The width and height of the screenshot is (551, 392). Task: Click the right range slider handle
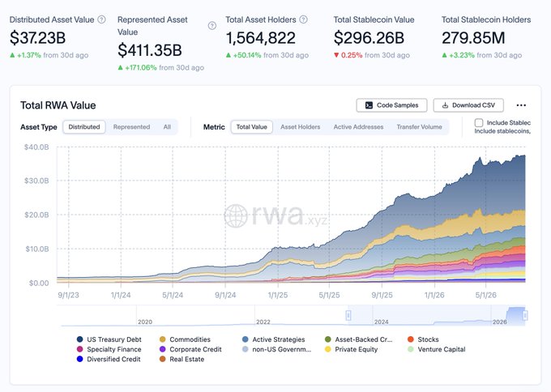pyautogui.click(x=525, y=315)
